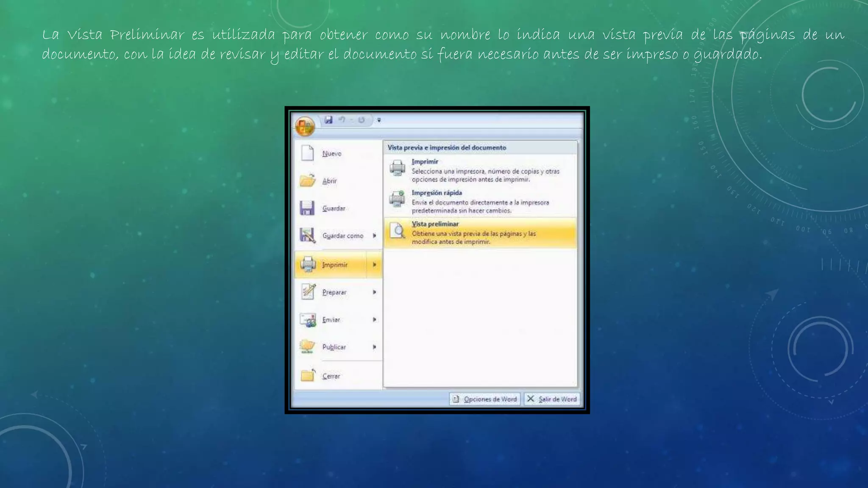Click the Redo icon in Quick Access toolbar
The image size is (868, 488).
(361, 120)
